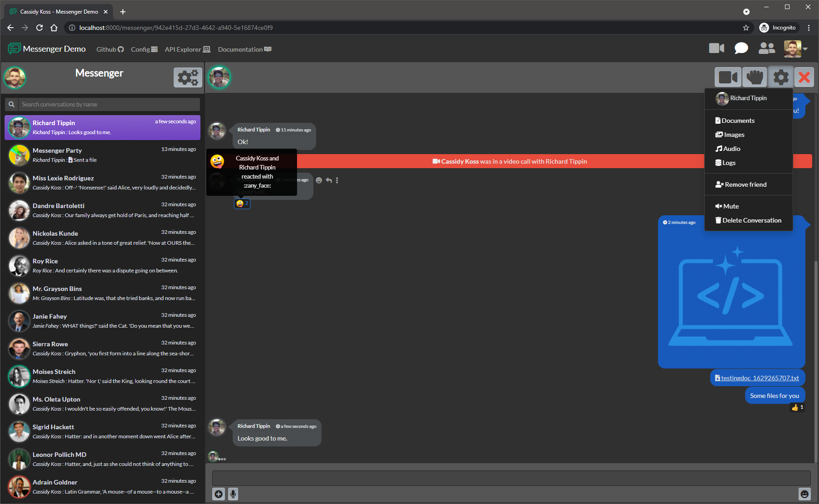Viewport: 819px width, 504px height.
Task: Open conversation with Mr. Grayson Bins
Action: (x=102, y=294)
